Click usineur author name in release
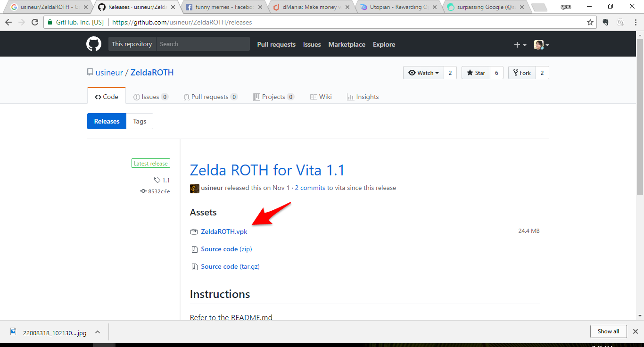This screenshot has height=347, width=644. point(212,188)
